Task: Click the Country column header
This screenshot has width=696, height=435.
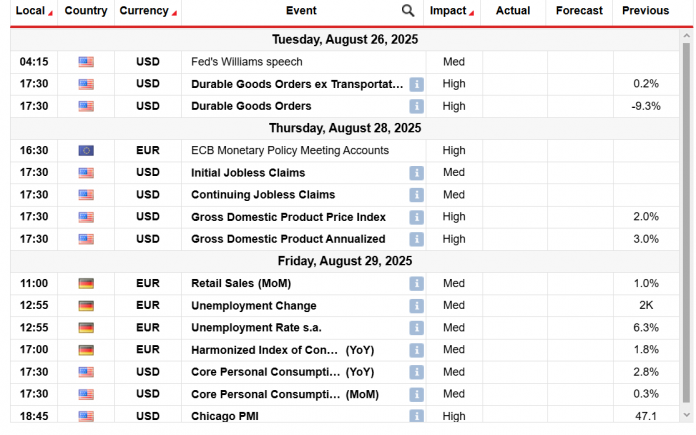Action: [85, 11]
